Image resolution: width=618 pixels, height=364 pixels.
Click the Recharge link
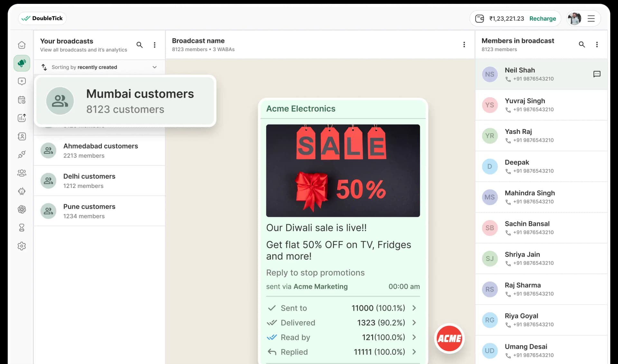(x=542, y=19)
